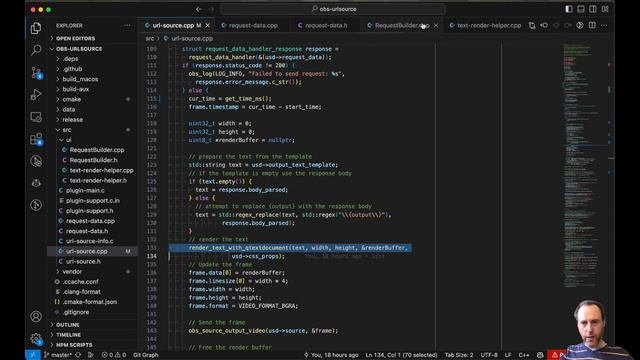
Task: Open the Source Control view
Action: click(36, 73)
